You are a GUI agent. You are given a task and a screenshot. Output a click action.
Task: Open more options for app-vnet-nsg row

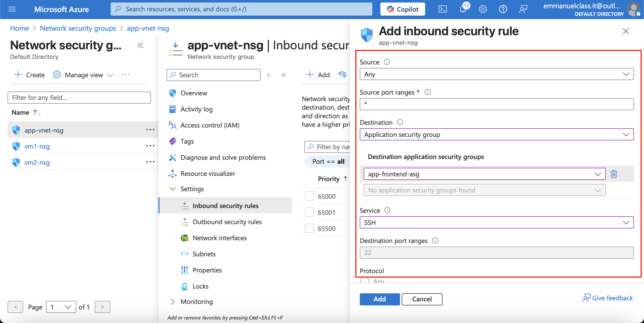(150, 130)
